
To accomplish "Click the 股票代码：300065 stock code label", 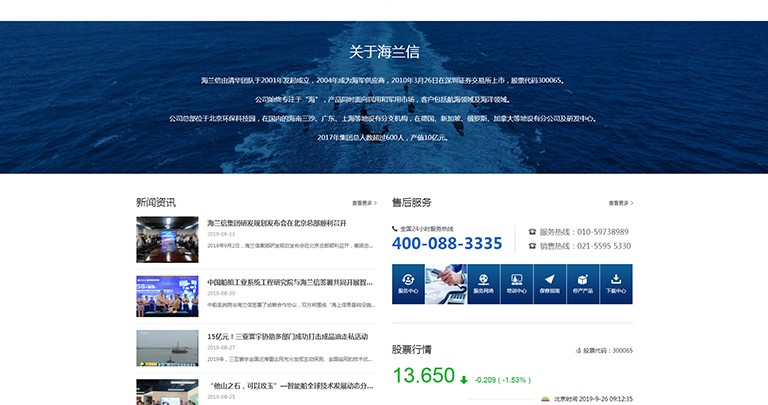I will [x=605, y=351].
